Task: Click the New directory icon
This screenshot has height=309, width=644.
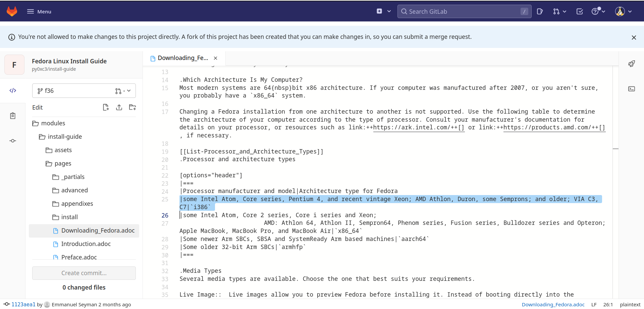Action: click(x=132, y=107)
